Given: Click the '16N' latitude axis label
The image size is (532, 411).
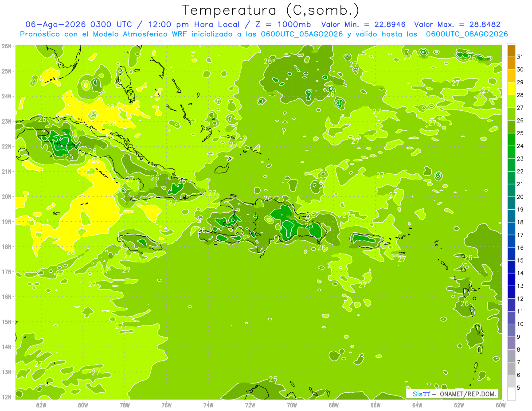Looking at the screenshot, I should click(7, 297).
